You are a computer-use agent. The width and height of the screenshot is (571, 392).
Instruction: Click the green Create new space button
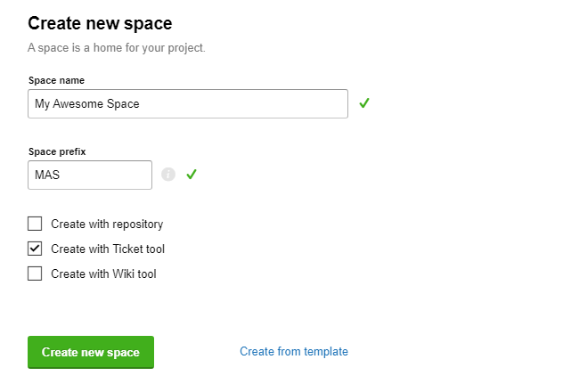tap(91, 352)
